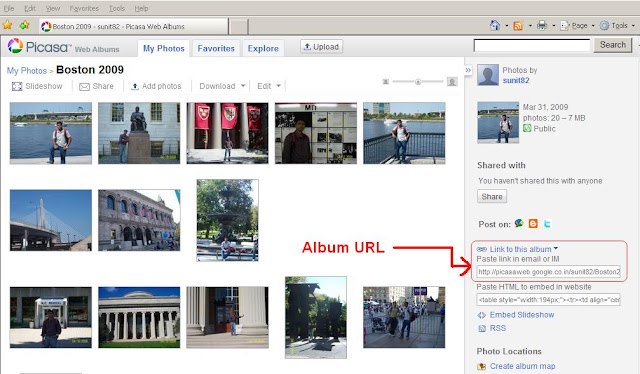Open dropdown arrow next to Print icon

click(553, 26)
